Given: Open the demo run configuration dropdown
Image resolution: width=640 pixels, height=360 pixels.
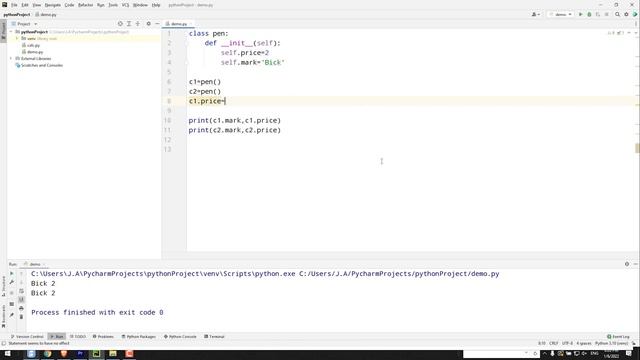Looking at the screenshot, I should [x=560, y=14].
